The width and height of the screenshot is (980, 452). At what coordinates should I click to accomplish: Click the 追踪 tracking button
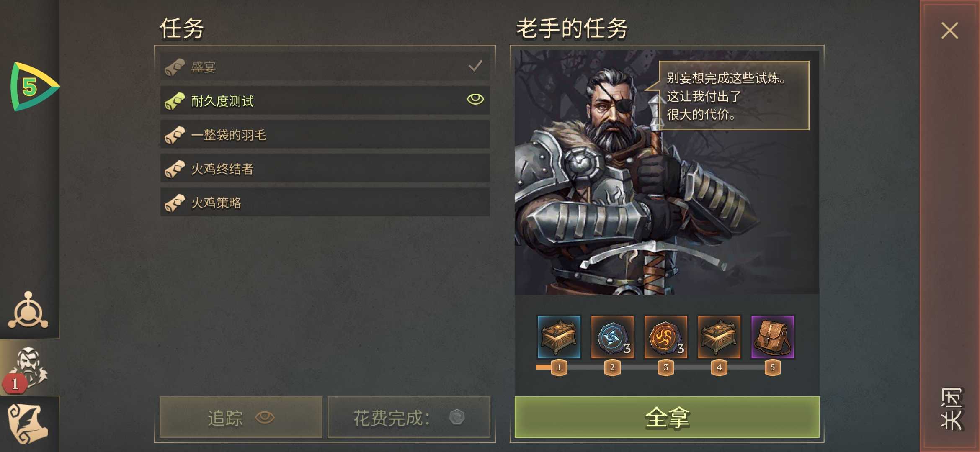click(241, 417)
